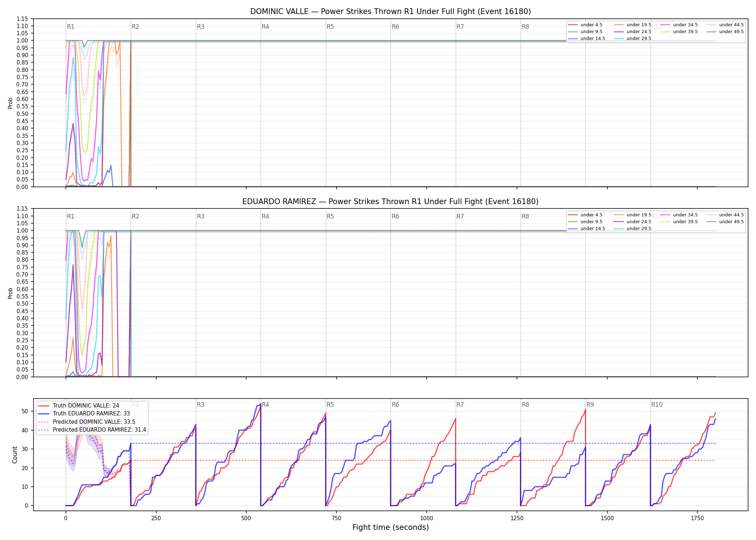Image resolution: width=756 pixels, height=540 pixels.
Task: Click R4 round marker in Count chart
Action: 265,405
